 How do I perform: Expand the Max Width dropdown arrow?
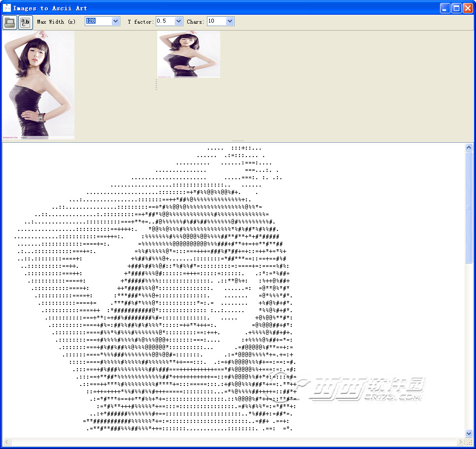click(x=115, y=21)
